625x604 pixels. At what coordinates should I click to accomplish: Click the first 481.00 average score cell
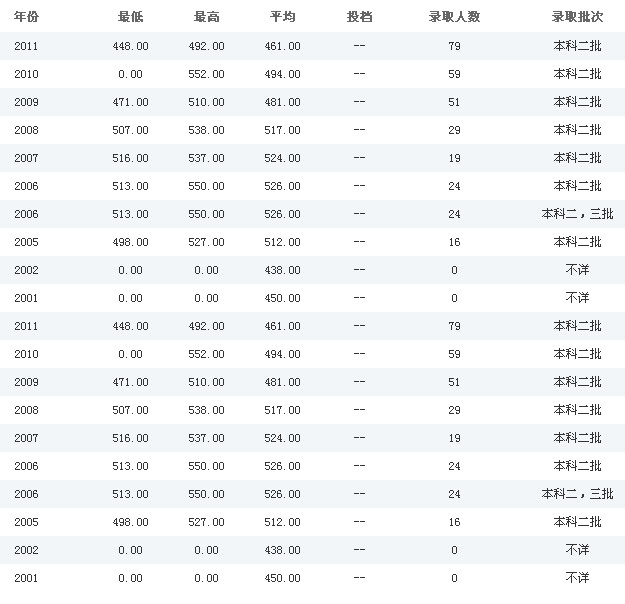click(283, 102)
